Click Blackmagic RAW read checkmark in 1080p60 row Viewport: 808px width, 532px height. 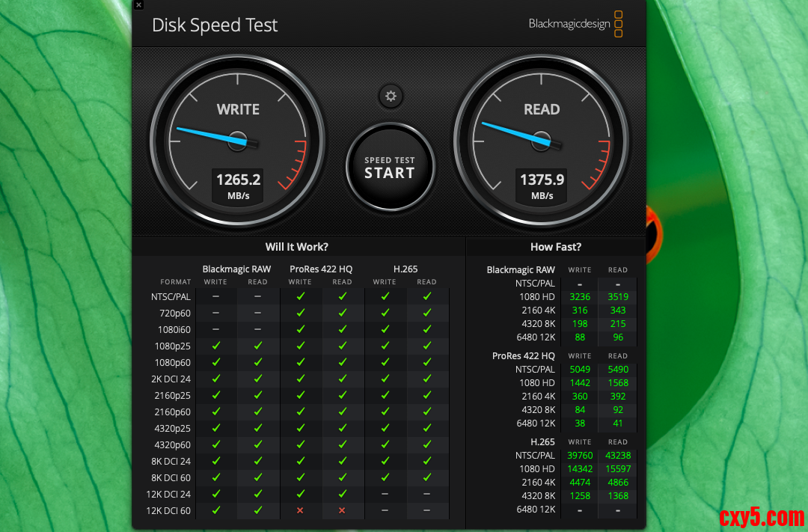[x=257, y=362]
